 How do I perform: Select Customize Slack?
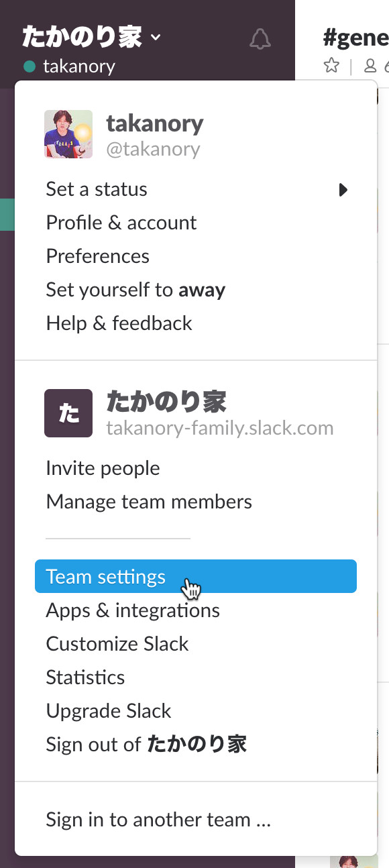117,644
